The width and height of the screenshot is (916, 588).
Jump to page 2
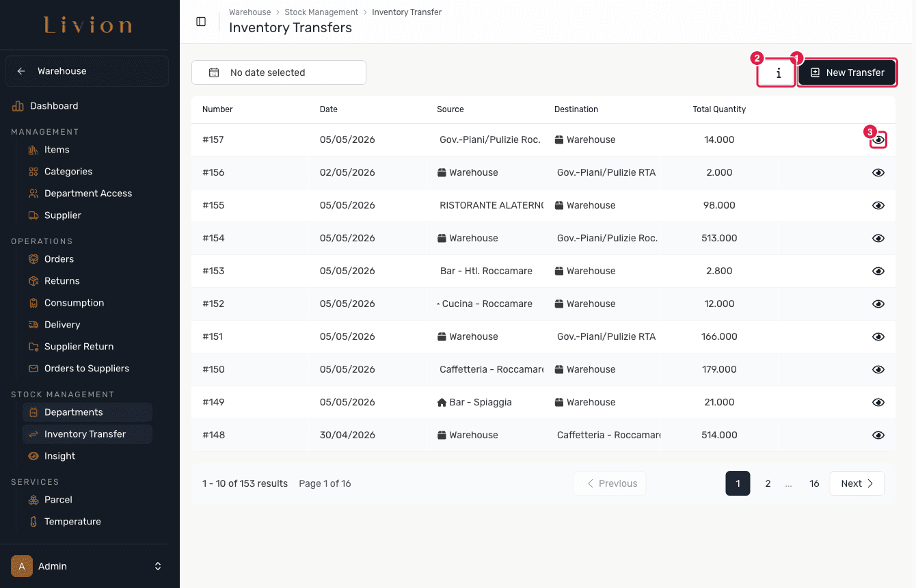(768, 483)
